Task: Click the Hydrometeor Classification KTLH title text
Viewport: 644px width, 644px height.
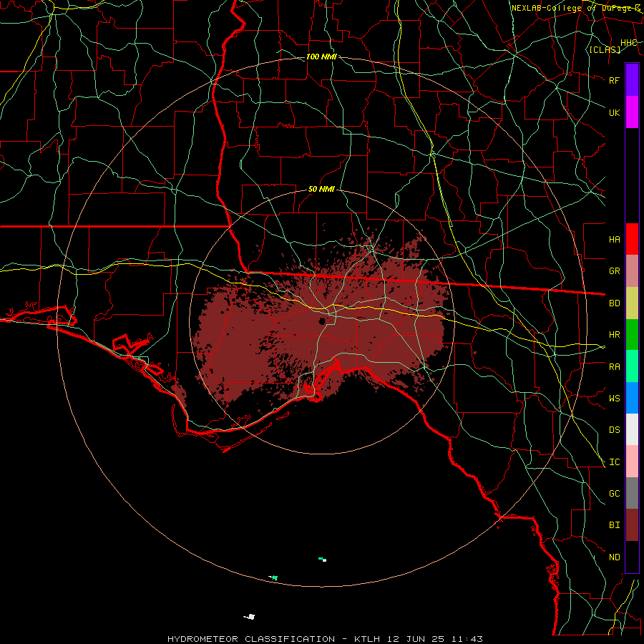Action: (x=325, y=639)
